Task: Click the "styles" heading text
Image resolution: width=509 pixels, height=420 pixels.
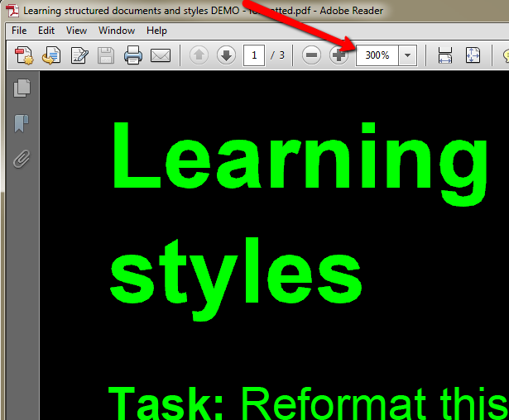Action: [x=236, y=279]
